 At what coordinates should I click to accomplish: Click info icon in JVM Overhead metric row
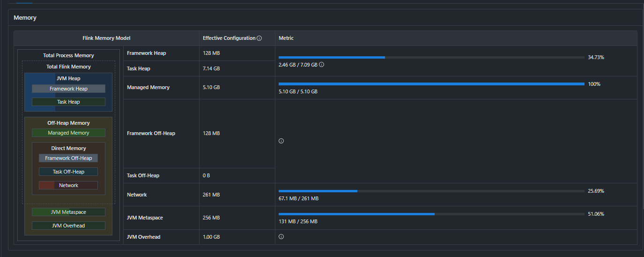[x=281, y=237]
